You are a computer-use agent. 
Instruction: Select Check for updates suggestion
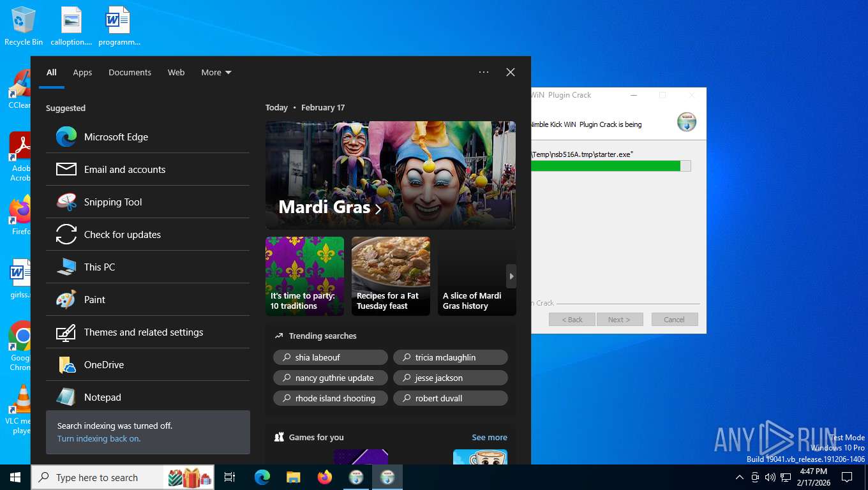(147, 234)
